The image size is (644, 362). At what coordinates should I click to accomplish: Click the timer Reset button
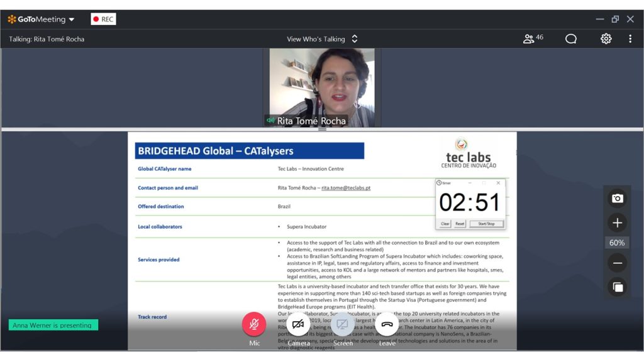click(460, 224)
